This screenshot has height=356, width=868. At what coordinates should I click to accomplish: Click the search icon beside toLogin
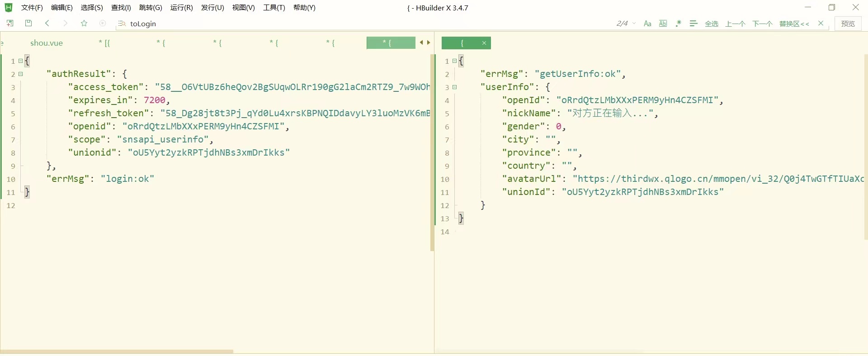tap(121, 24)
